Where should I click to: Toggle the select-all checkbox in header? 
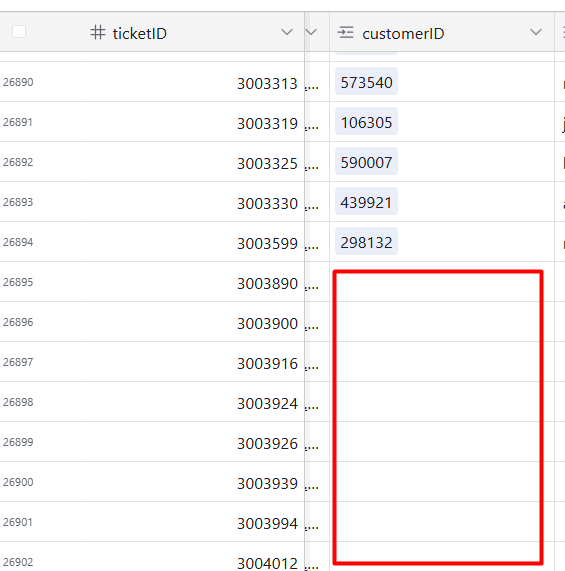[19, 32]
